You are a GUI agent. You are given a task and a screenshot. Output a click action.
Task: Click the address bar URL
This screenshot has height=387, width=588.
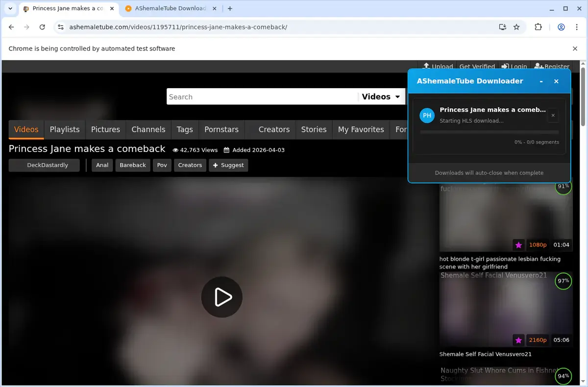pos(178,27)
